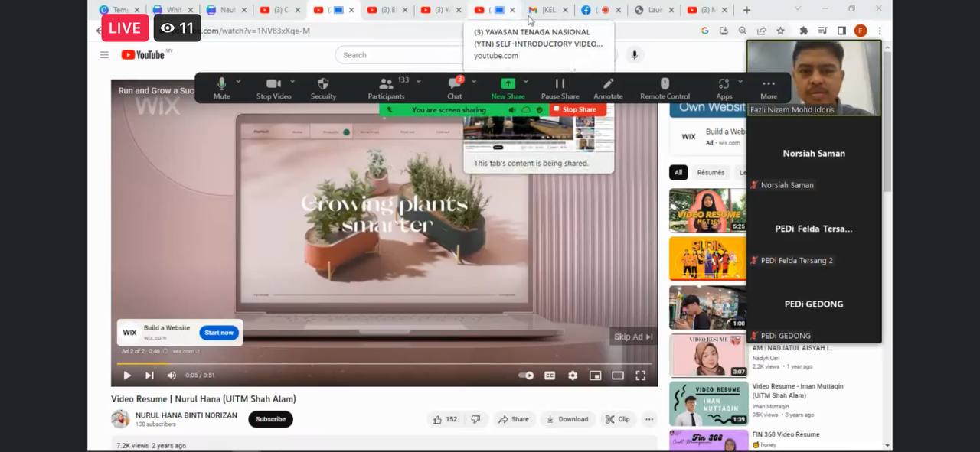Open the YouTube hamburger guide menu
Viewport: 980px width, 452px height.
click(x=104, y=55)
